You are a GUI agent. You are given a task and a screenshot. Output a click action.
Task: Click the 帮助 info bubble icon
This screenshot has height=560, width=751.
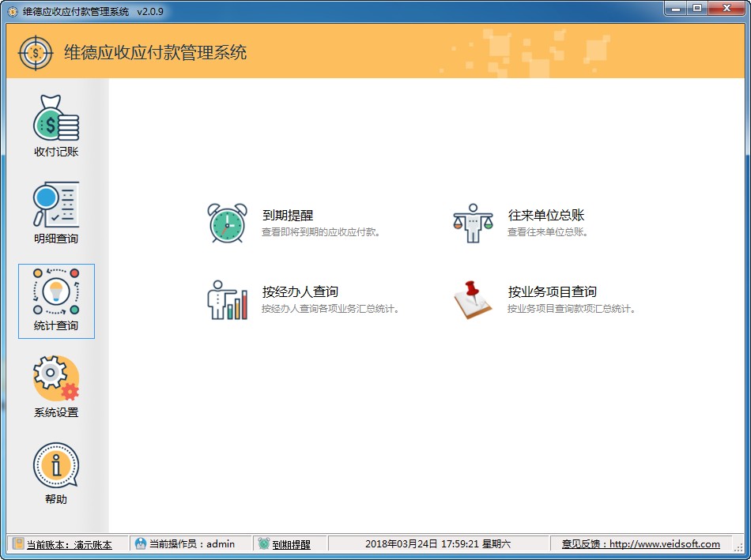coord(56,466)
